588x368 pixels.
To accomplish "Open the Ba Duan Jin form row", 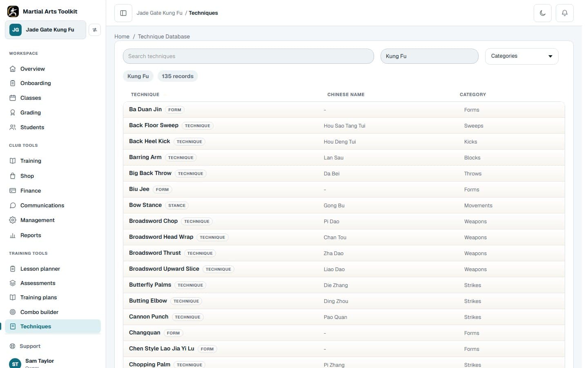I will (344, 110).
